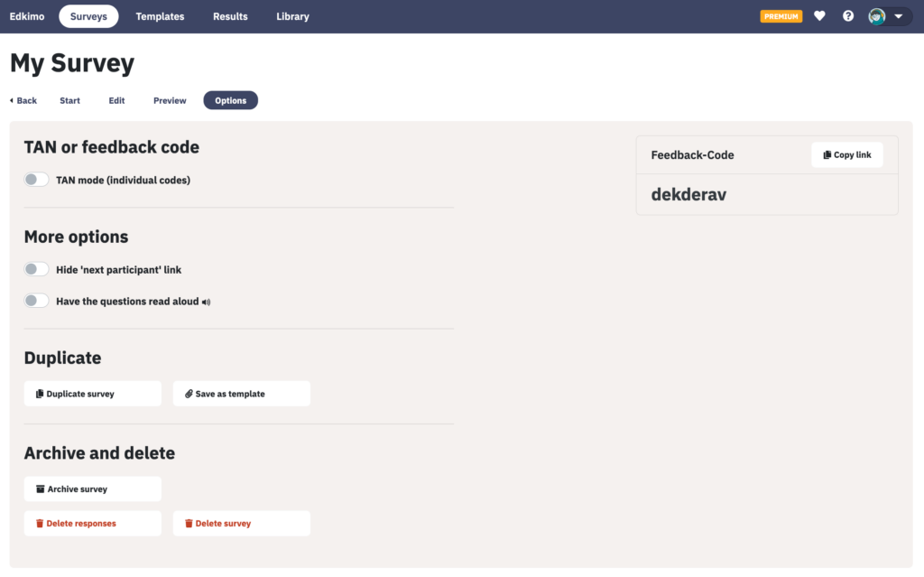Select the Options sub-tab

[230, 100]
